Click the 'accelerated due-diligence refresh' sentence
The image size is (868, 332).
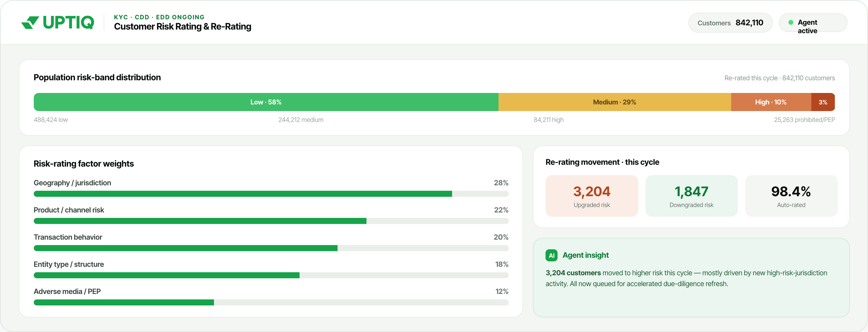pyautogui.click(x=649, y=284)
